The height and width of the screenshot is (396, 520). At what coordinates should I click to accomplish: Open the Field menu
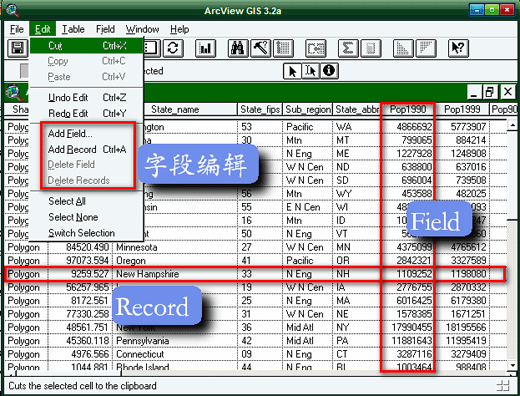[x=105, y=29]
